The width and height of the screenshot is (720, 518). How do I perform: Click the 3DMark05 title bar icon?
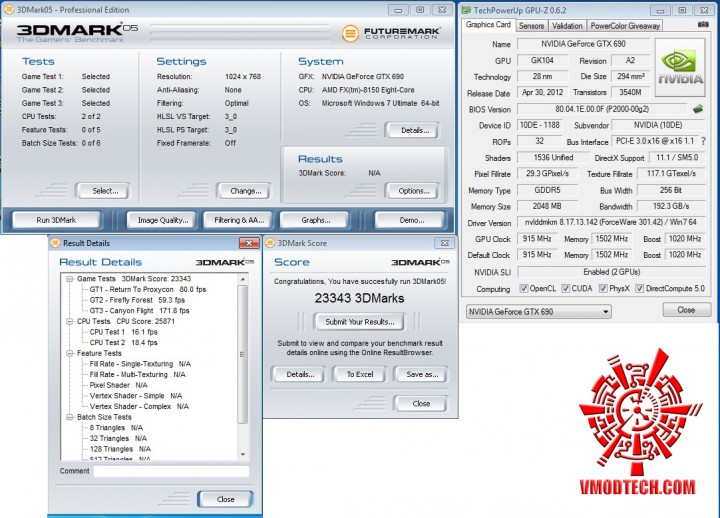tap(10, 10)
